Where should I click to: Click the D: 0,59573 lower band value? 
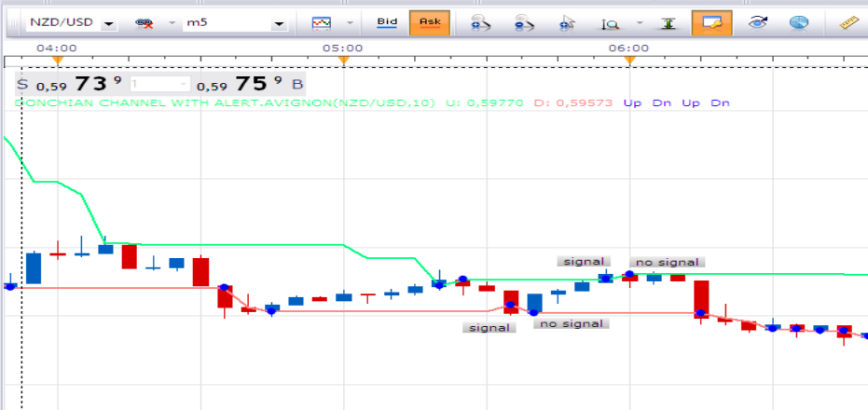click(573, 102)
